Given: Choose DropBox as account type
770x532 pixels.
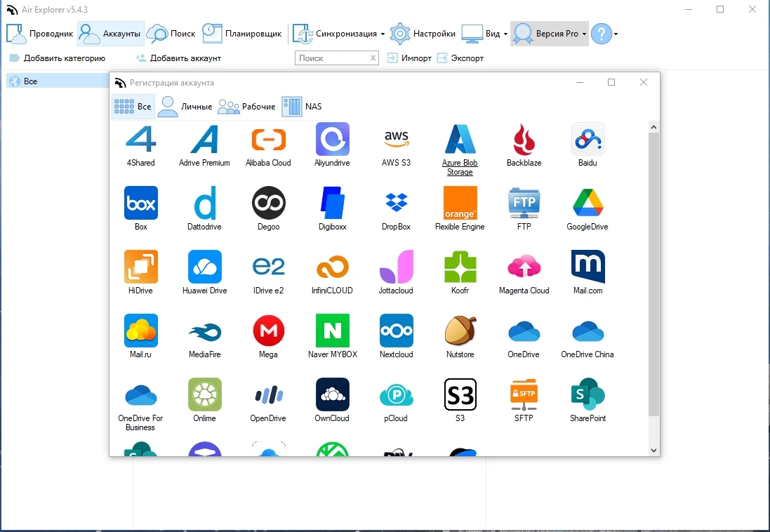Looking at the screenshot, I should [x=397, y=203].
